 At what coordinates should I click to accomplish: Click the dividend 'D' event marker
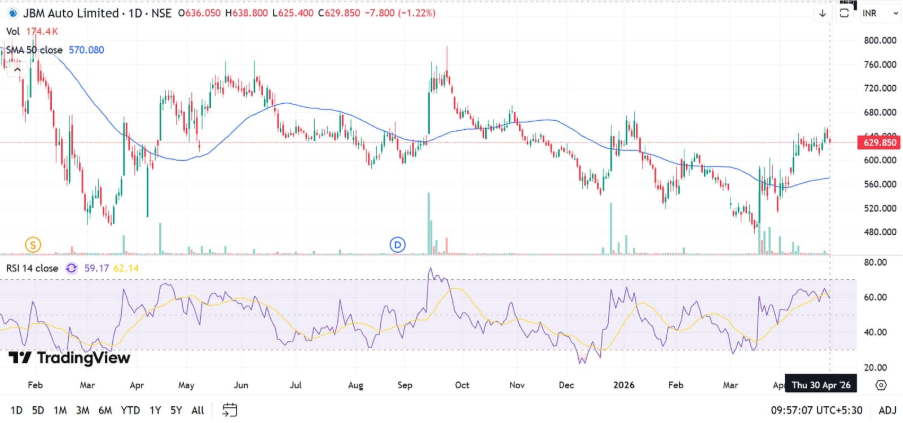tap(397, 244)
